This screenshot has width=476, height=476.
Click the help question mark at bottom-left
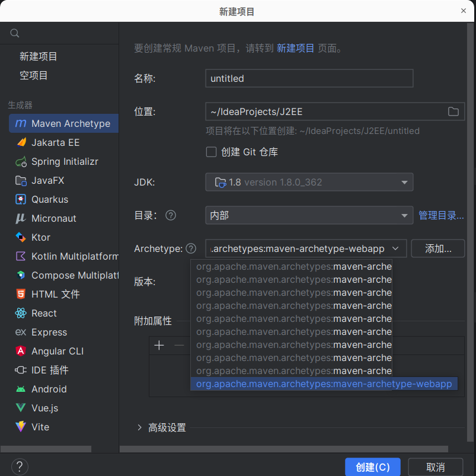click(x=20, y=467)
